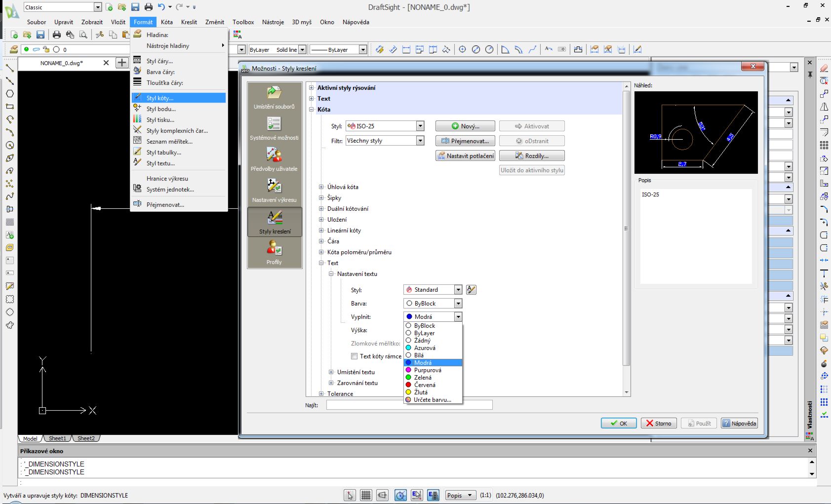Click the Undo arrow in the title toolbar
This screenshot has width=831, height=504.
click(x=161, y=7)
